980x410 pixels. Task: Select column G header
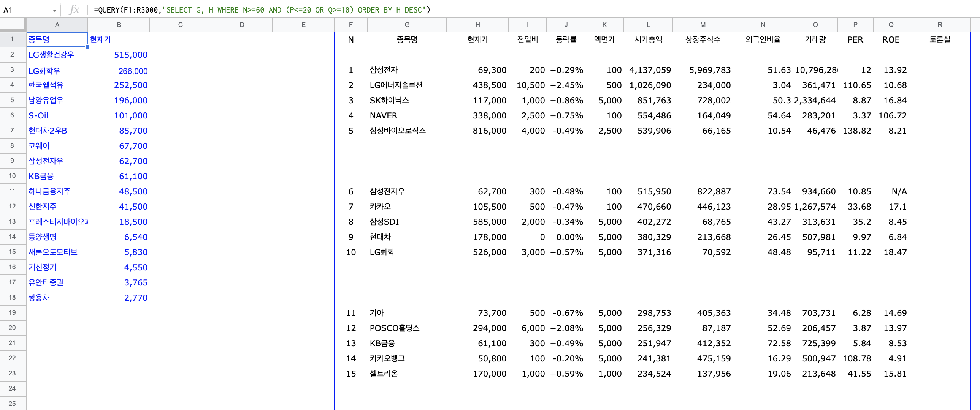point(407,25)
